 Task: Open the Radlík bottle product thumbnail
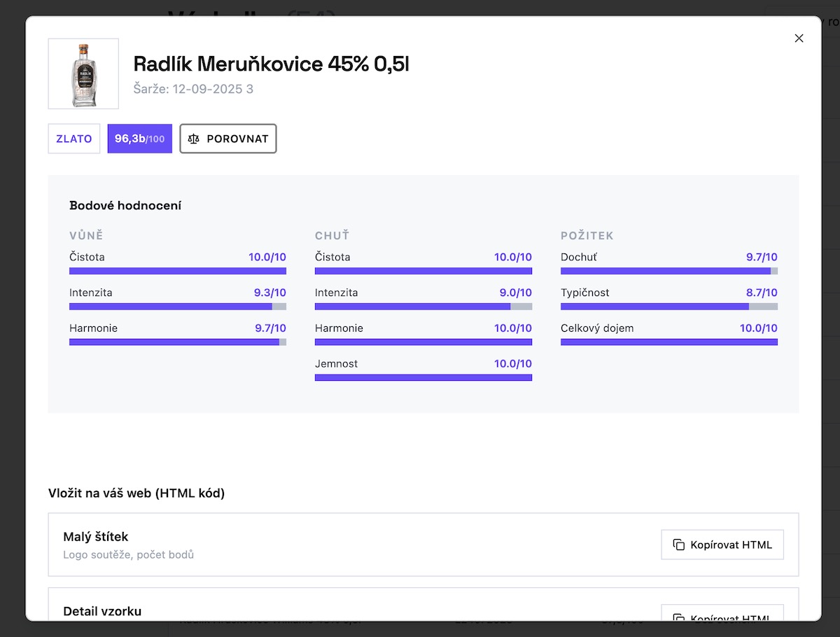[x=83, y=73]
